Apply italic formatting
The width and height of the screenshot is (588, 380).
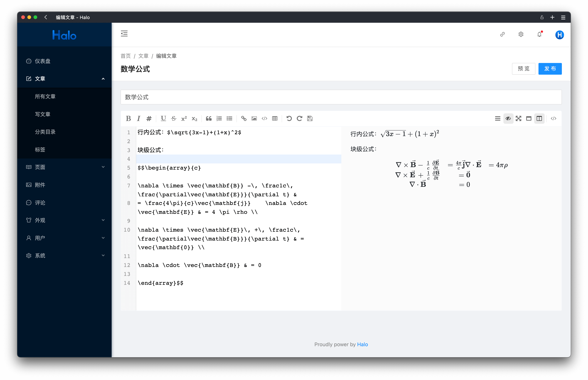pos(139,118)
